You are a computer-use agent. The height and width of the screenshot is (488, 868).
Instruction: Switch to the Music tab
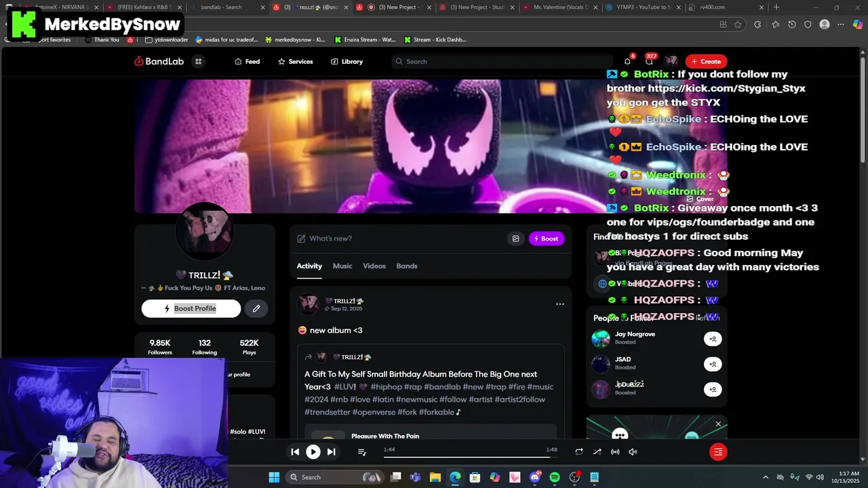pos(342,266)
